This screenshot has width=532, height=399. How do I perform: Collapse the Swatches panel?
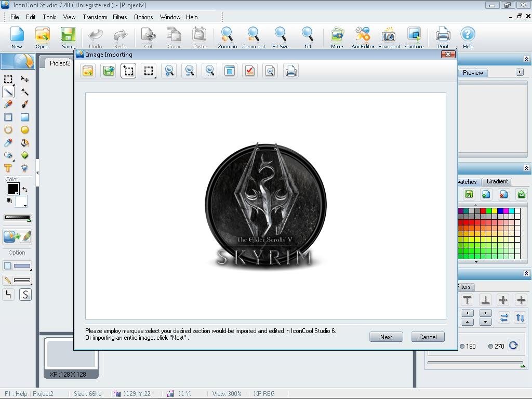[x=526, y=168]
